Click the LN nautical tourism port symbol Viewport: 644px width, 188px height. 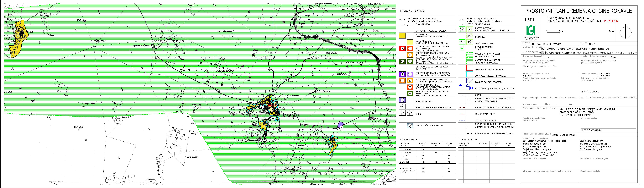(410, 126)
